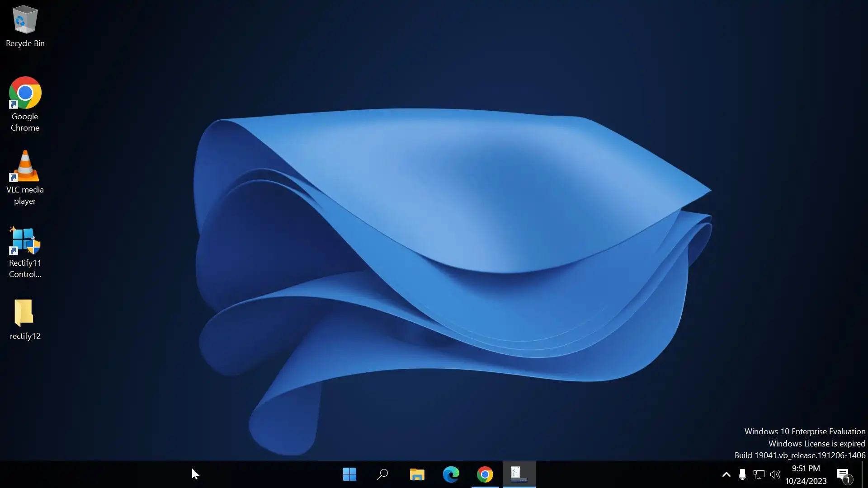
Task: Open the notification center with badge 1
Action: (844, 474)
